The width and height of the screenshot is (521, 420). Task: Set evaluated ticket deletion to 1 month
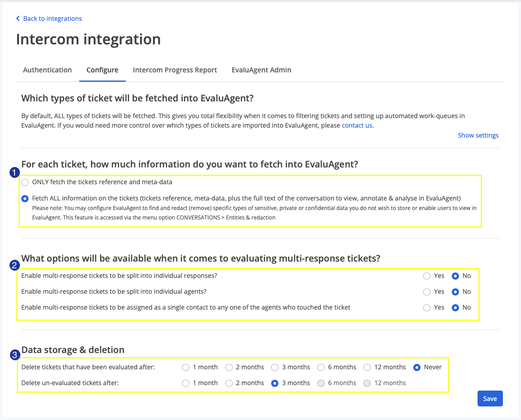pyautogui.click(x=186, y=367)
